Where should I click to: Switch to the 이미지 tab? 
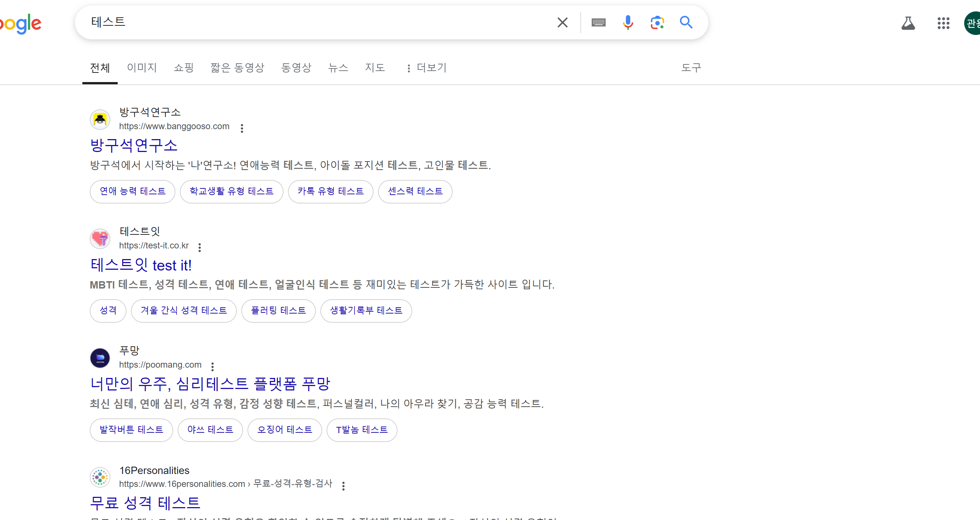point(142,68)
